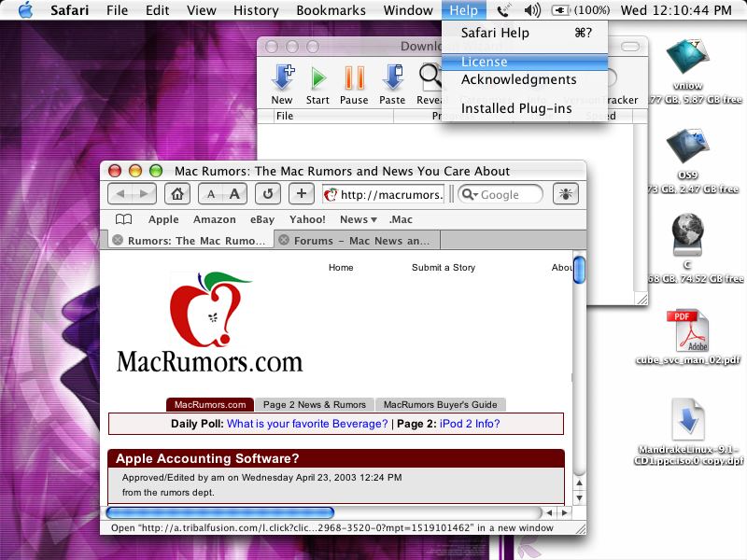Open the Apple bookmark in bookmarks bar

(163, 219)
